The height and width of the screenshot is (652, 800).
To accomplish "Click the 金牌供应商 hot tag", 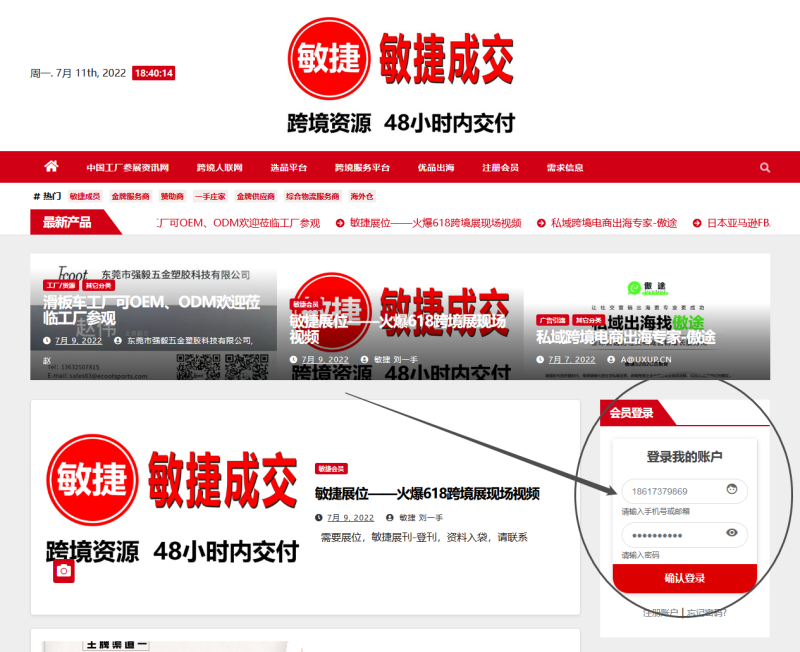I will click(x=256, y=196).
